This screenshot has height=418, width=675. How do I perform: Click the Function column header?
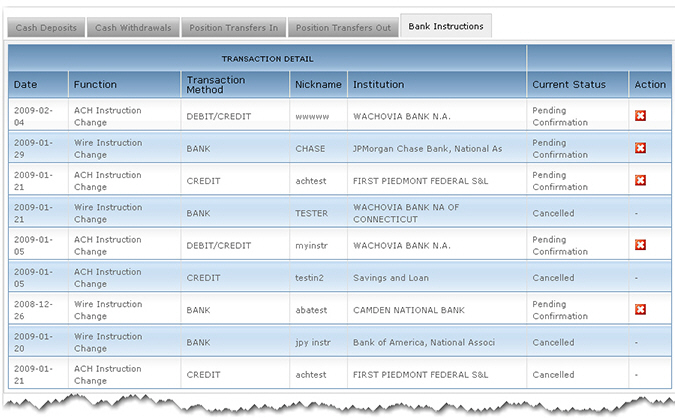pyautogui.click(x=95, y=85)
